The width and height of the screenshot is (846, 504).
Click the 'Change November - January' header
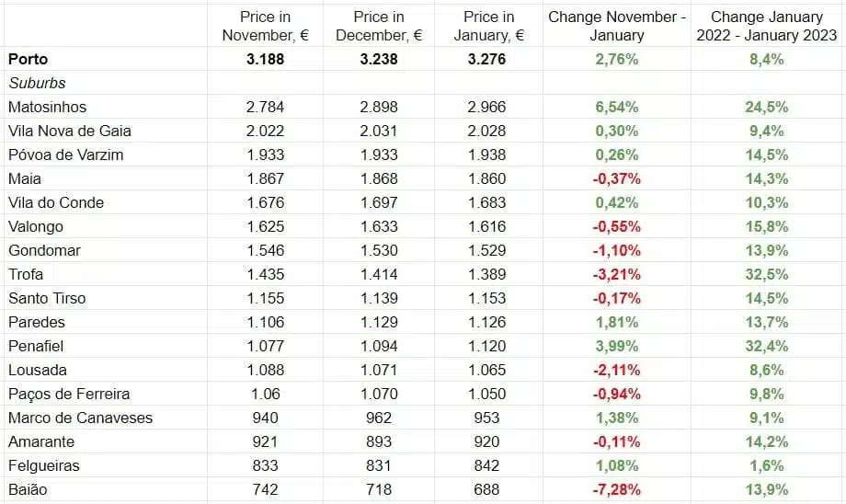tap(616, 26)
